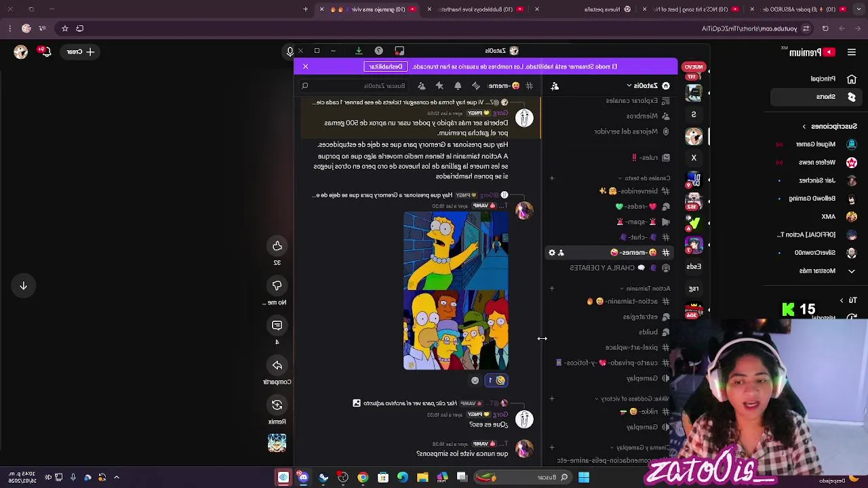
Task: Click the laughing emoji reaction
Action: pos(496,381)
